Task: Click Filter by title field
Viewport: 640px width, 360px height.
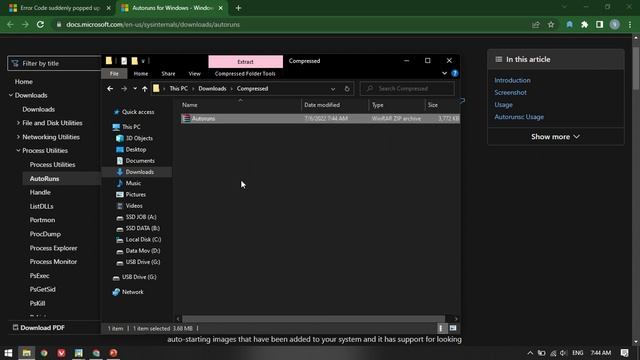Action: pos(54,63)
